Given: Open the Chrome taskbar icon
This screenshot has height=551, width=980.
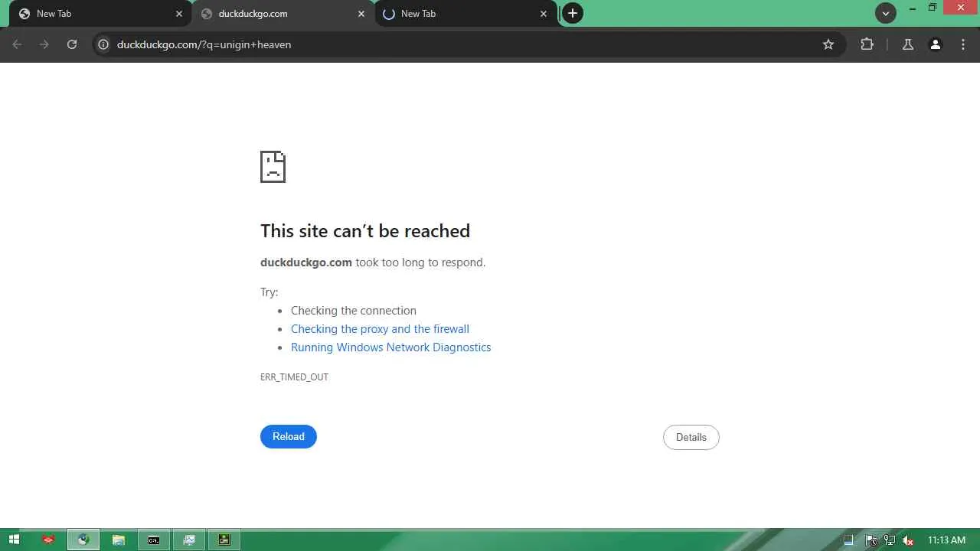Looking at the screenshot, I should 83,540.
